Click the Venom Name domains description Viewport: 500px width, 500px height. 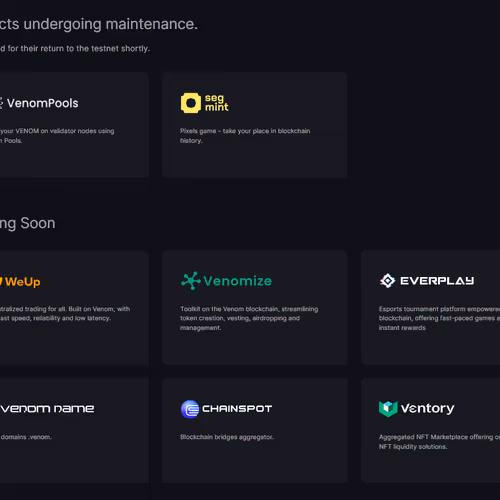pyautogui.click(x=26, y=437)
